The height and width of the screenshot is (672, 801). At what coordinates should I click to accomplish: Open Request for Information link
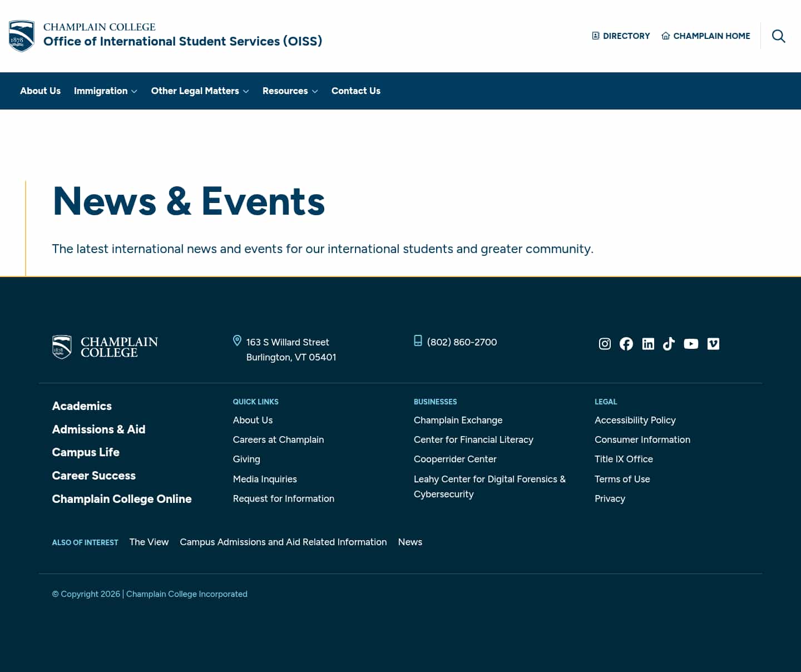[284, 498]
